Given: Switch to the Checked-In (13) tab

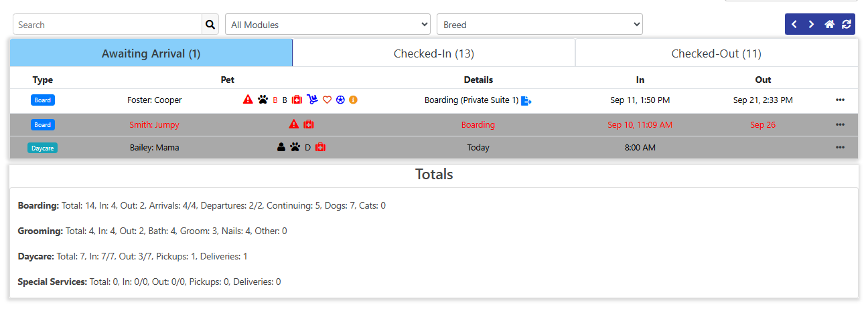Looking at the screenshot, I should click(433, 53).
